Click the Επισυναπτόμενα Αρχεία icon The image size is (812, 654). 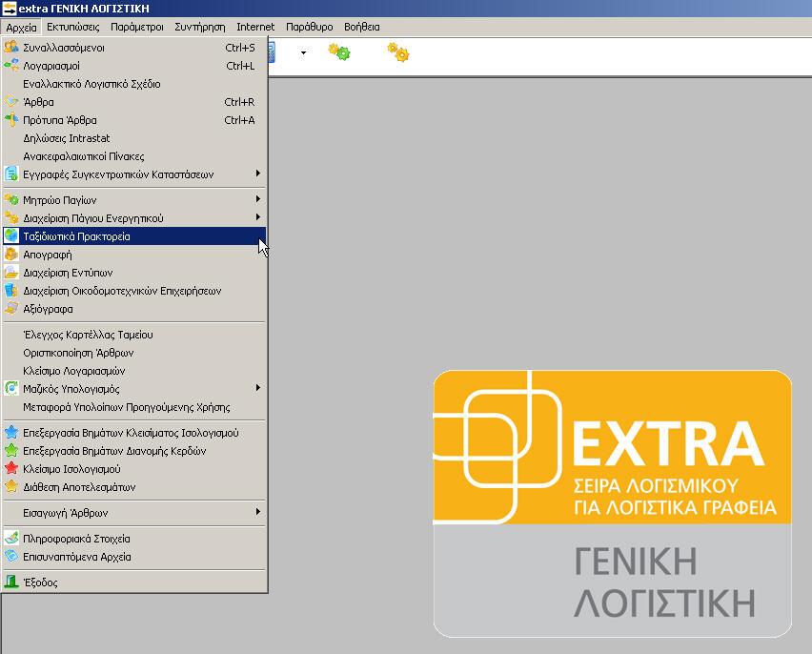coord(11,556)
